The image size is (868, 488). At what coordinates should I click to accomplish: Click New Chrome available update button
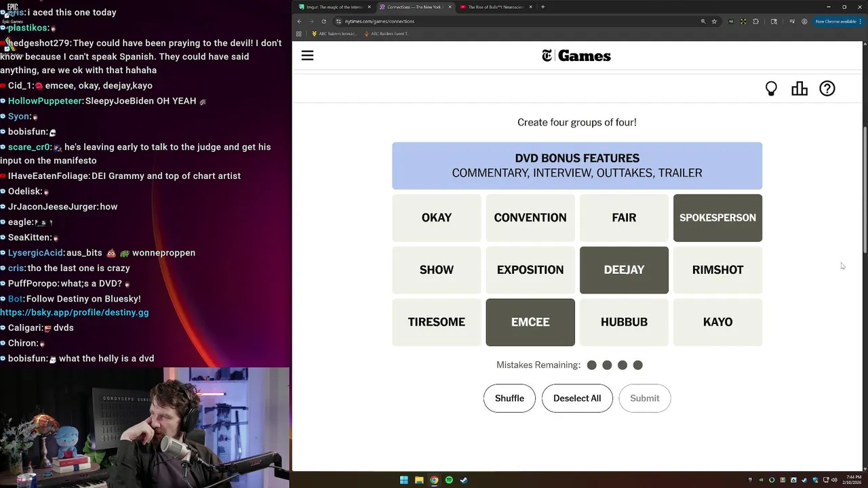coord(838,21)
